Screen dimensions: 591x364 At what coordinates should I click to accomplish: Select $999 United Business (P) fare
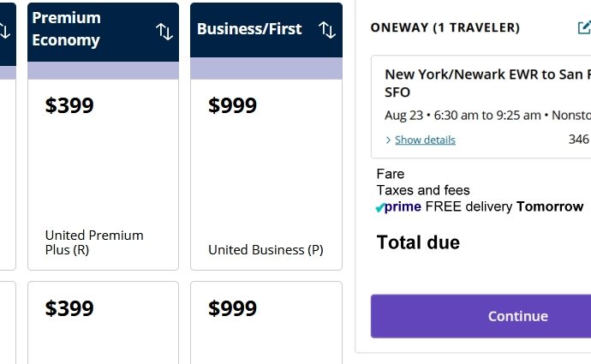tap(266, 175)
